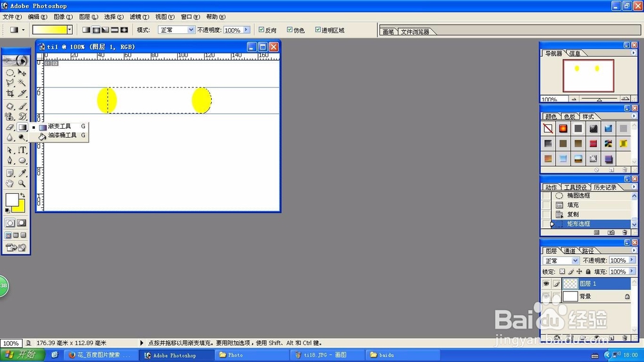
Task: Open layer 不透明度 slider arrow
Action: pos(632,260)
